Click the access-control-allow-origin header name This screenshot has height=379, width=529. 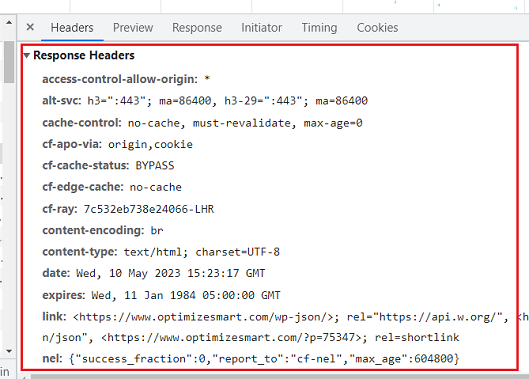point(120,79)
